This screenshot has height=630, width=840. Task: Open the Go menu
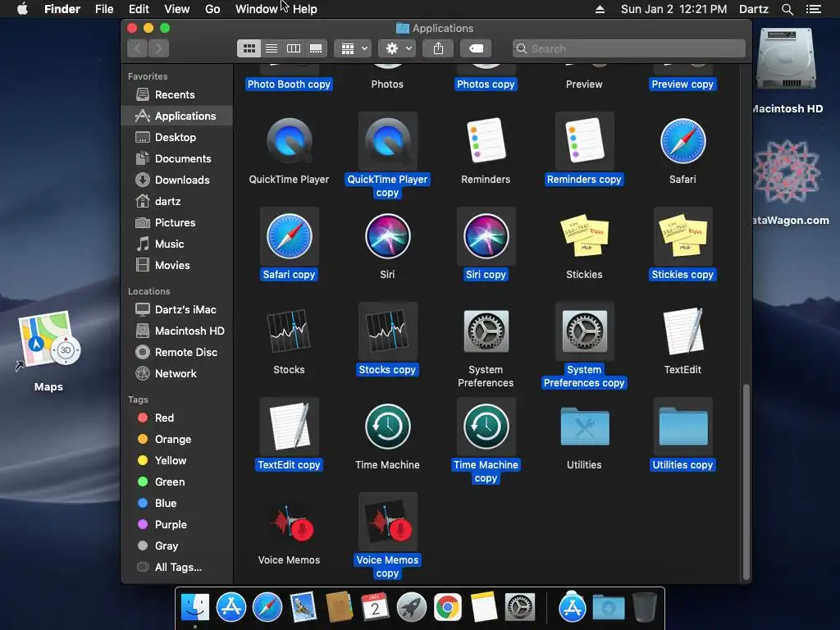pos(212,9)
